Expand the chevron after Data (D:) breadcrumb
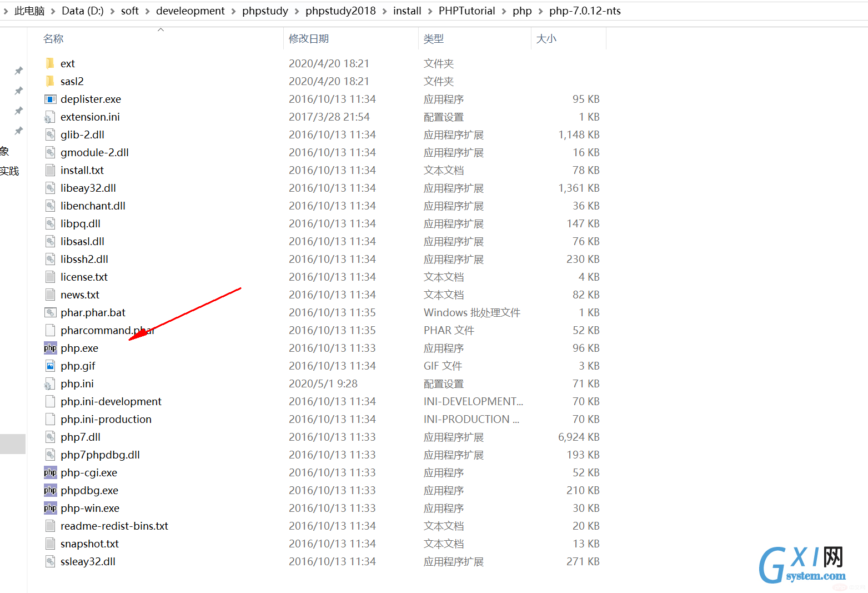The width and height of the screenshot is (868, 593). point(113,11)
